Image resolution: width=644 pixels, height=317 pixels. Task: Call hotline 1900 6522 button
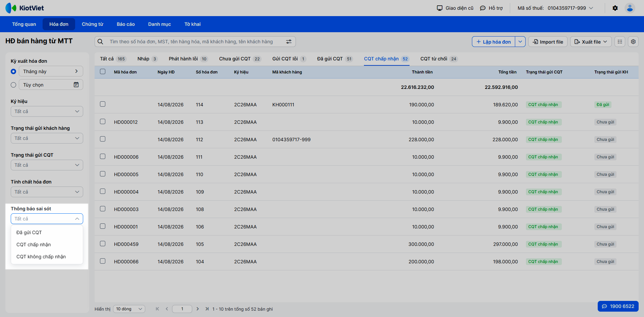click(x=618, y=306)
